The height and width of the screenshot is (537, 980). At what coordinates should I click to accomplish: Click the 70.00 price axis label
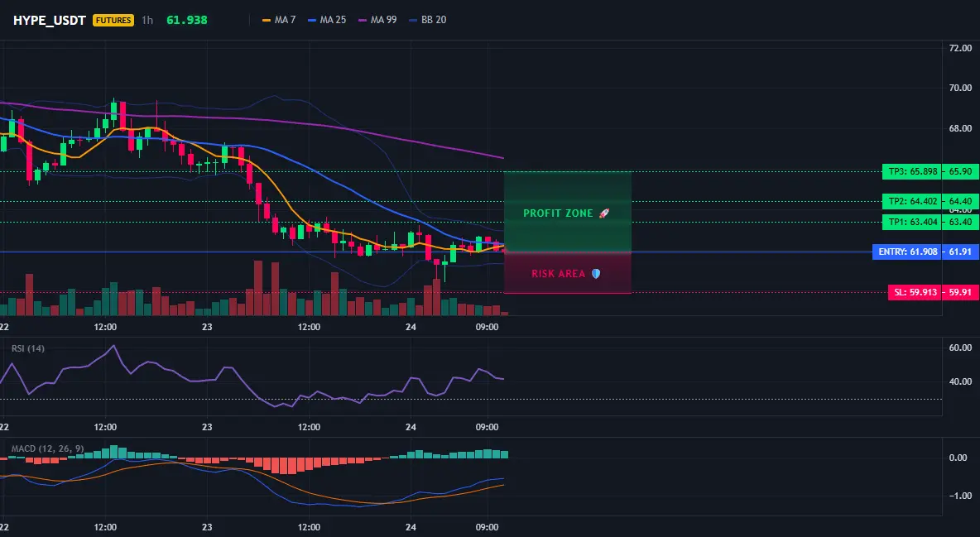click(960, 89)
